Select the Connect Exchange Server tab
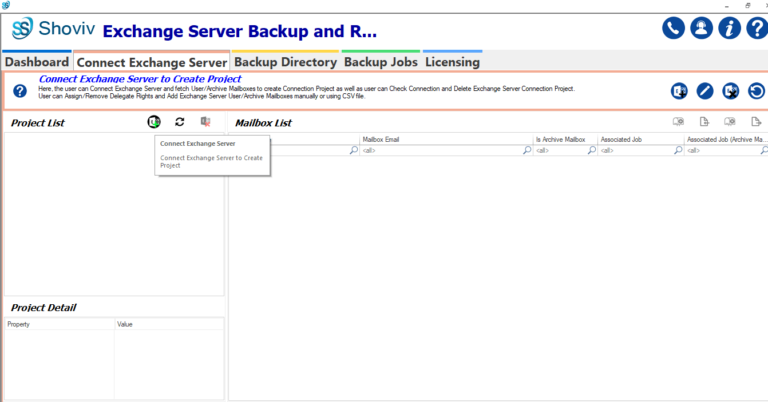 pyautogui.click(x=152, y=62)
